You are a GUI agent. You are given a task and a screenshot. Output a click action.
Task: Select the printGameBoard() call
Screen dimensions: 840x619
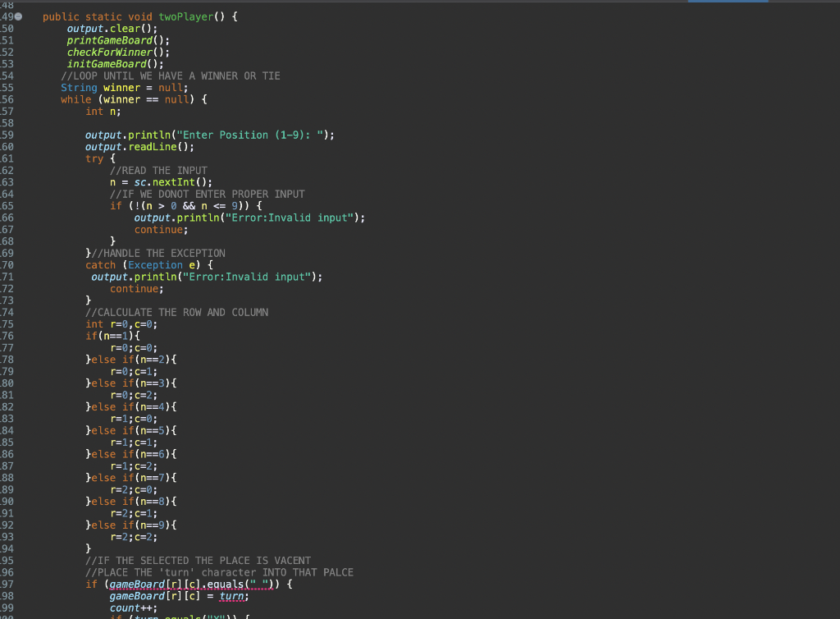118,40
